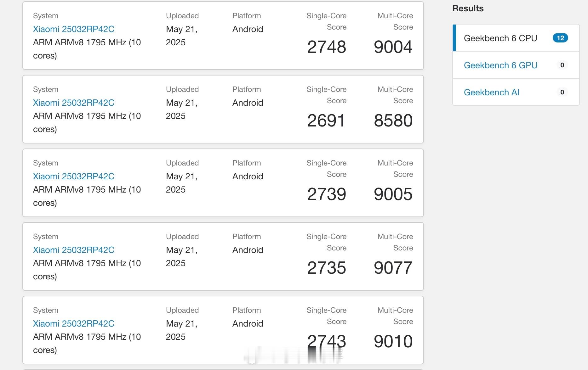The image size is (588, 370).
Task: Click the 0 badge beside Geekbench AI
Action: tap(562, 92)
